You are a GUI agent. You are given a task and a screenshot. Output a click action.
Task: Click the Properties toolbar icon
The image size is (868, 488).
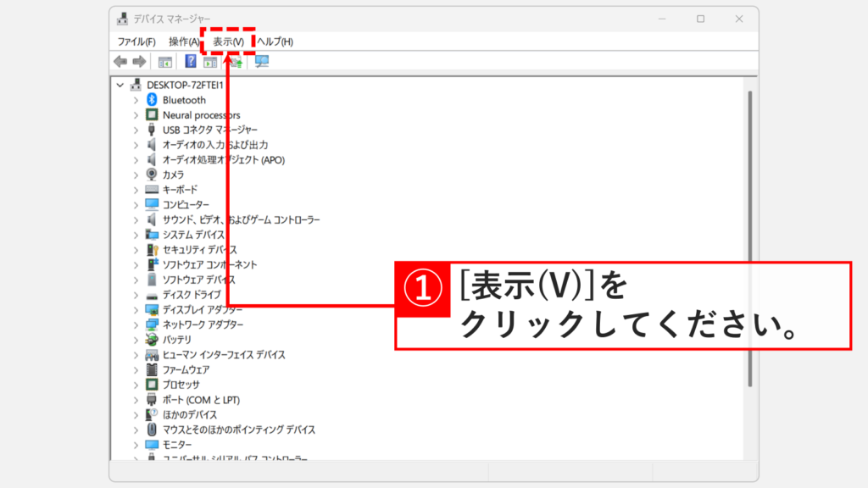[209, 61]
